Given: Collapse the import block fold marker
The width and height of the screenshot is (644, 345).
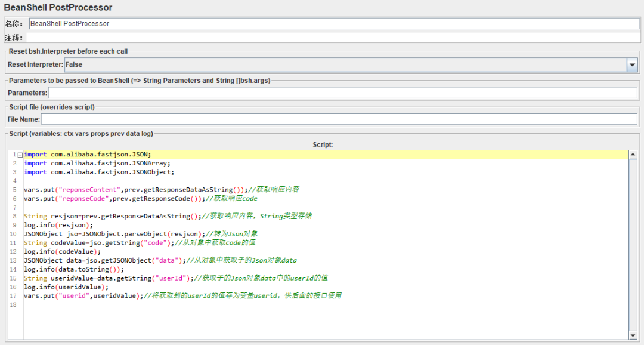Looking at the screenshot, I should 20,155.
